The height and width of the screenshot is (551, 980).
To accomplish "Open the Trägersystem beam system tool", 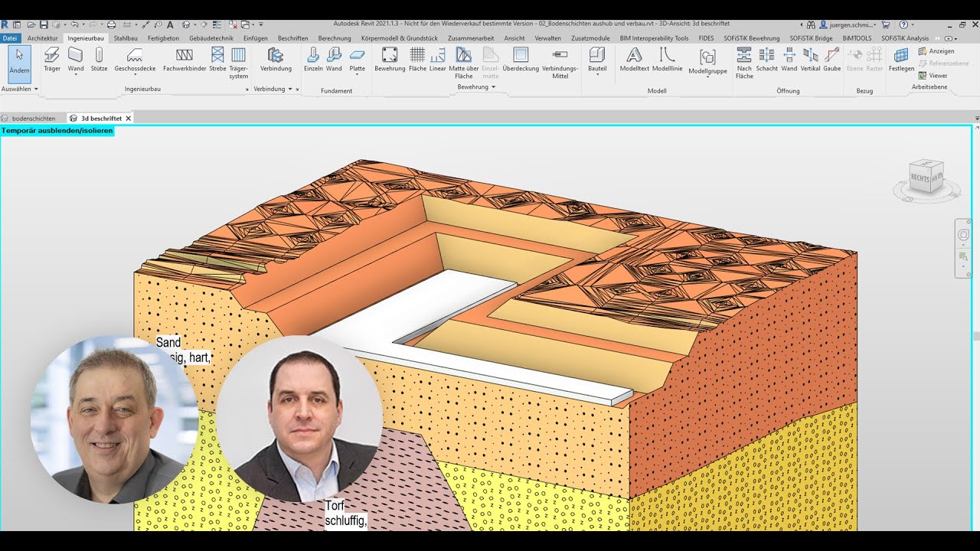I will (x=239, y=63).
